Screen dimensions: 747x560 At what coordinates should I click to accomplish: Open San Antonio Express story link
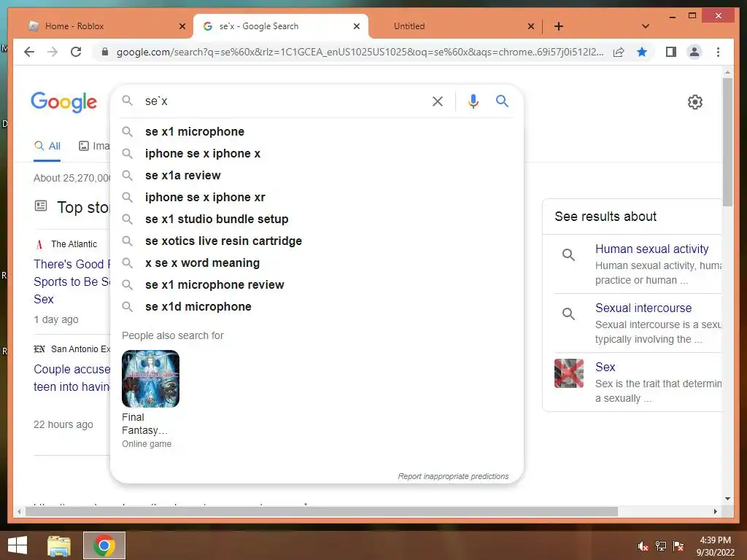coord(71,378)
